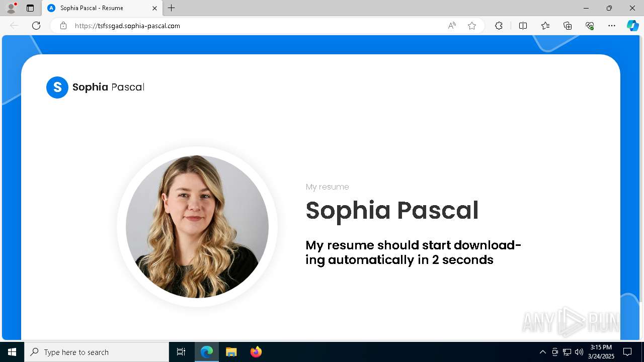Launch Firefox from taskbar

256,352
